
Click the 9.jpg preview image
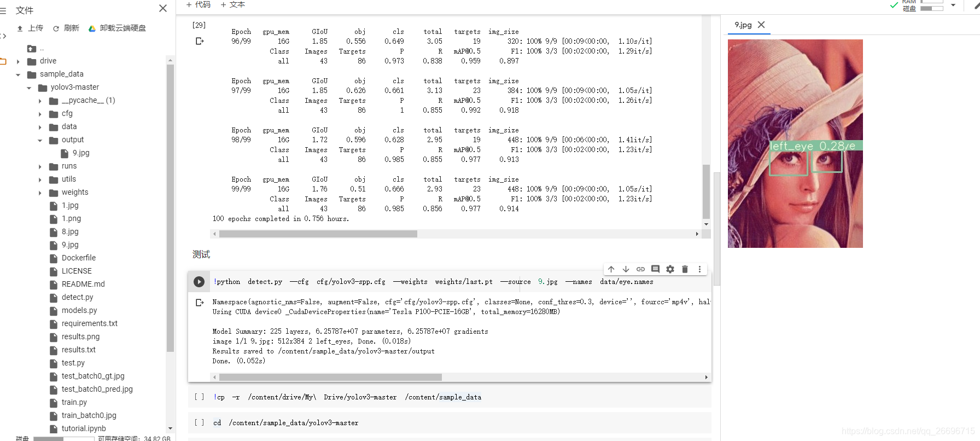[795, 143]
